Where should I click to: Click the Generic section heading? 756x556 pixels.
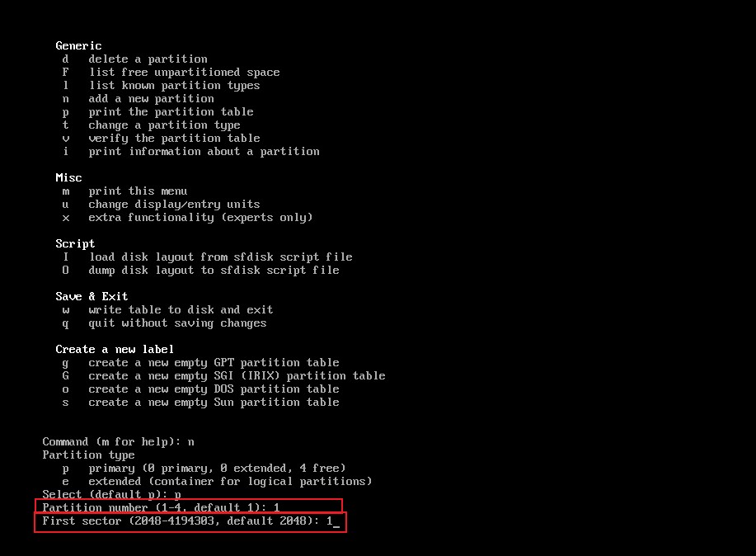point(78,46)
